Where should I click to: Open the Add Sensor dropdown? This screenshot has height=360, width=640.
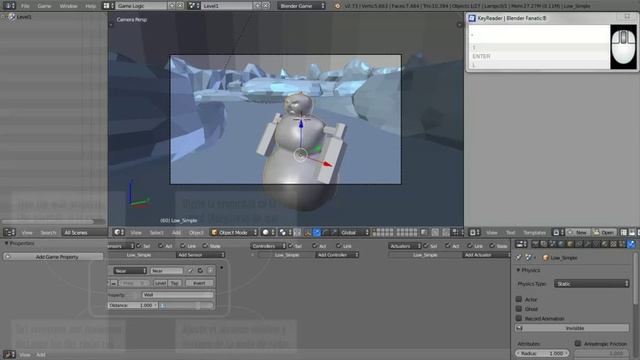coord(200,255)
